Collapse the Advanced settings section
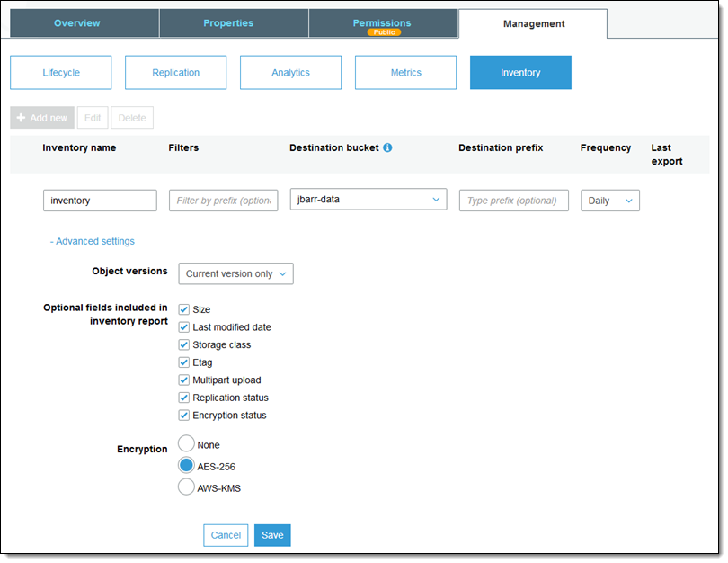The width and height of the screenshot is (728, 563). [93, 241]
